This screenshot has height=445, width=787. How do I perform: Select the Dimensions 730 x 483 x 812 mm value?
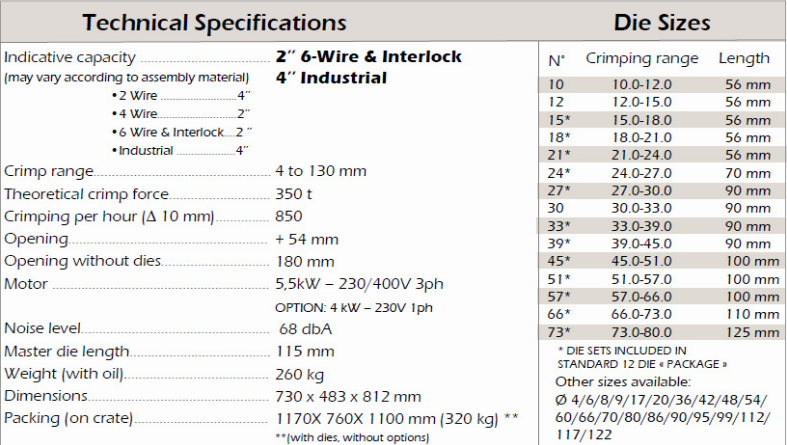coord(348,396)
